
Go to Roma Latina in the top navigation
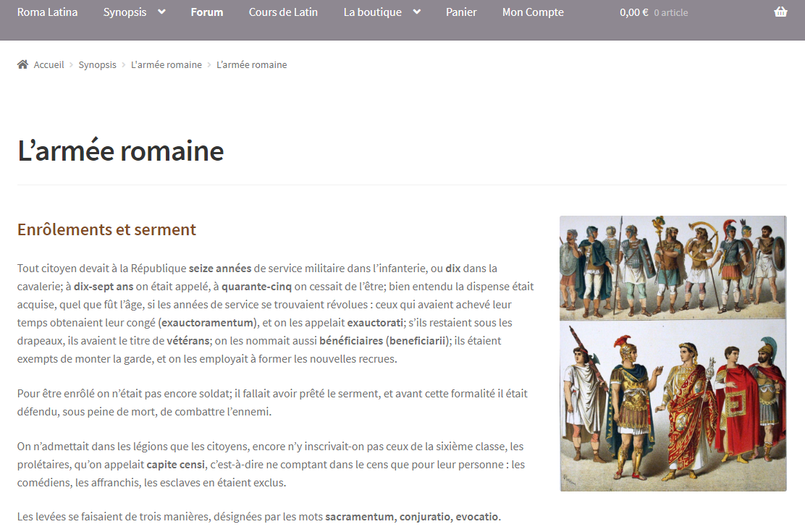click(47, 12)
